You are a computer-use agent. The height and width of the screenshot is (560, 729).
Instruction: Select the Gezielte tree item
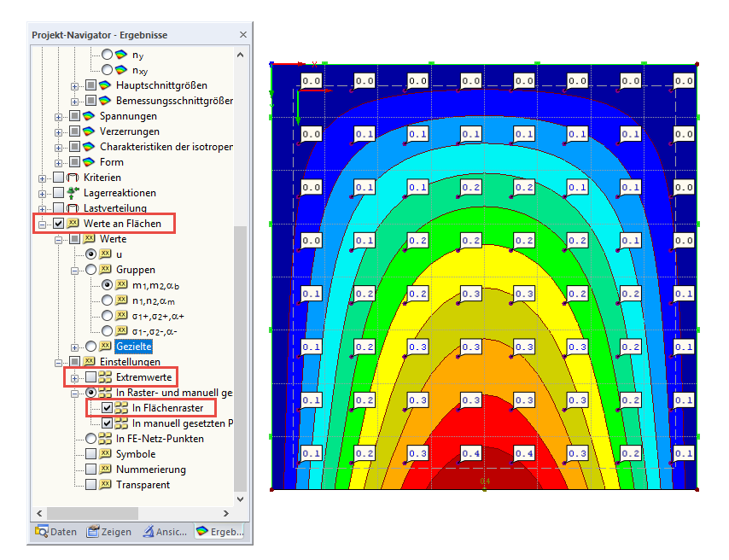(x=134, y=346)
